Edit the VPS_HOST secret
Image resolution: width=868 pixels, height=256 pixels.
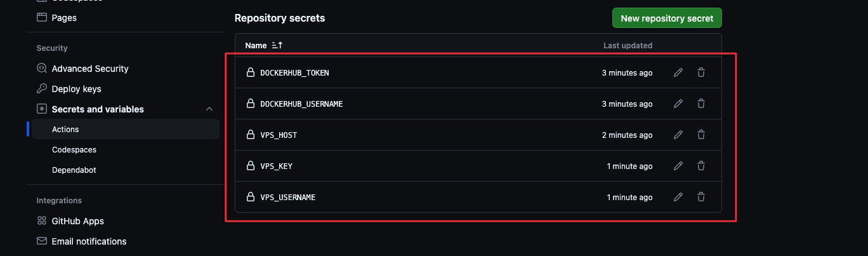pyautogui.click(x=678, y=135)
